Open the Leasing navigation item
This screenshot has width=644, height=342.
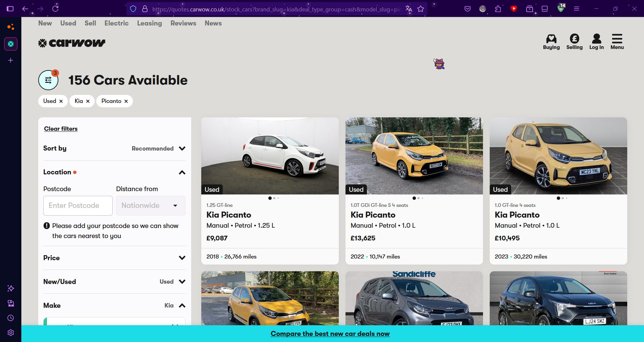pos(149,23)
